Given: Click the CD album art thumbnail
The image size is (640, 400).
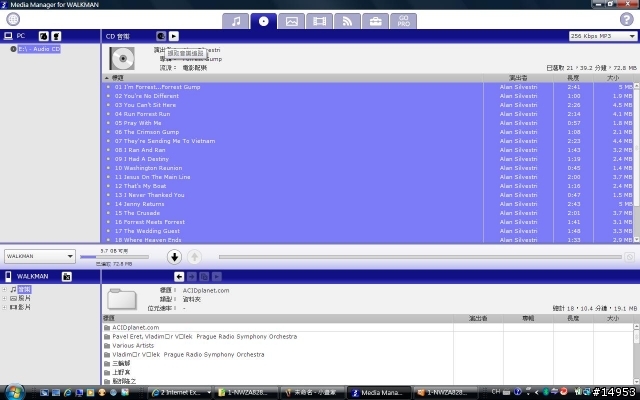Looking at the screenshot, I should tap(122, 58).
